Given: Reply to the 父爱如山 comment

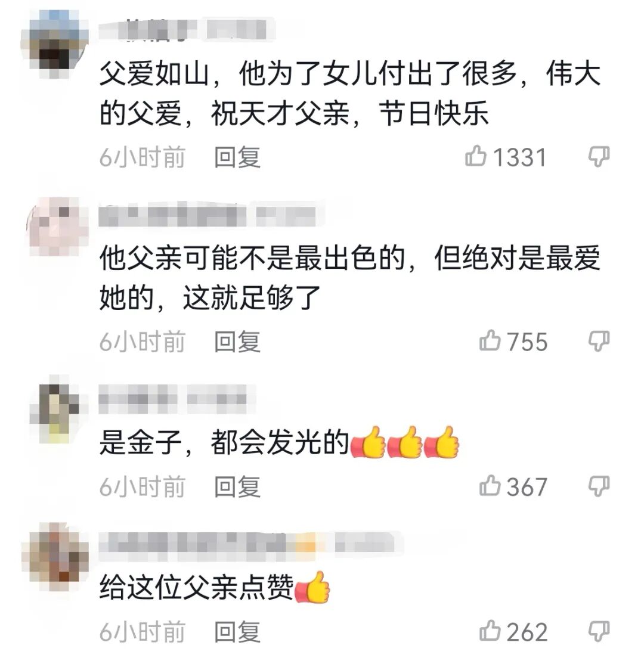Looking at the screenshot, I should 237,157.
